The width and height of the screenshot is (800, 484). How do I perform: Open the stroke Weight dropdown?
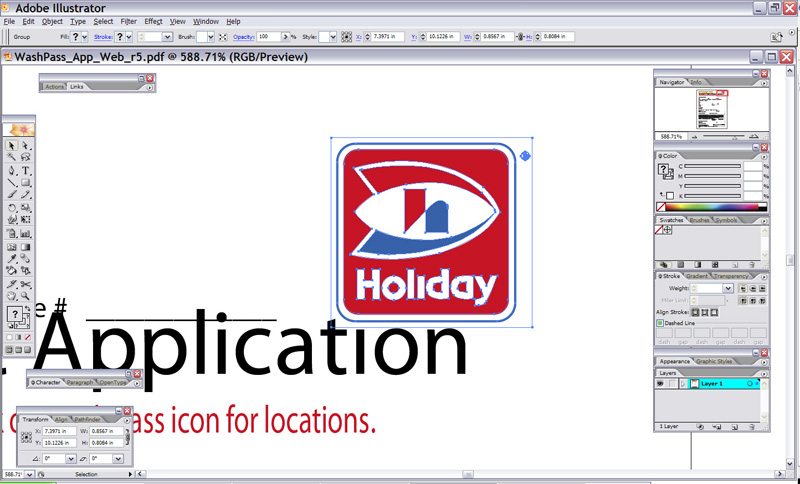728,288
